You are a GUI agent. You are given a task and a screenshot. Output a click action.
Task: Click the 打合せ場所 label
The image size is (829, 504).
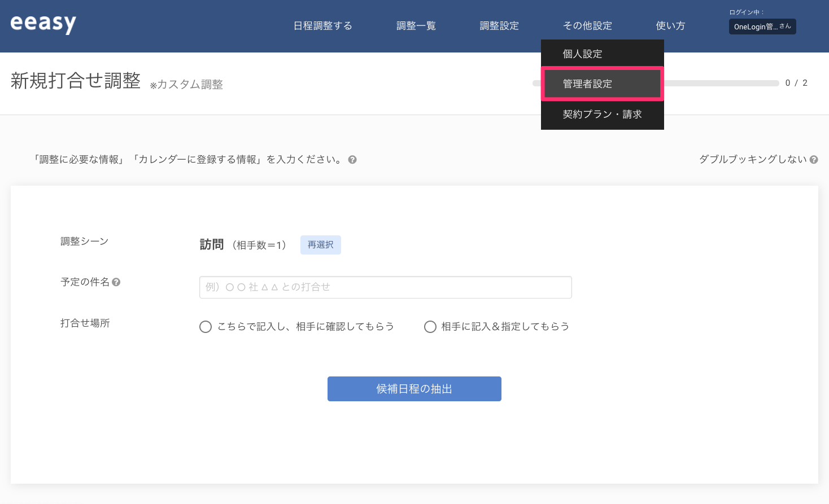pyautogui.click(x=85, y=323)
